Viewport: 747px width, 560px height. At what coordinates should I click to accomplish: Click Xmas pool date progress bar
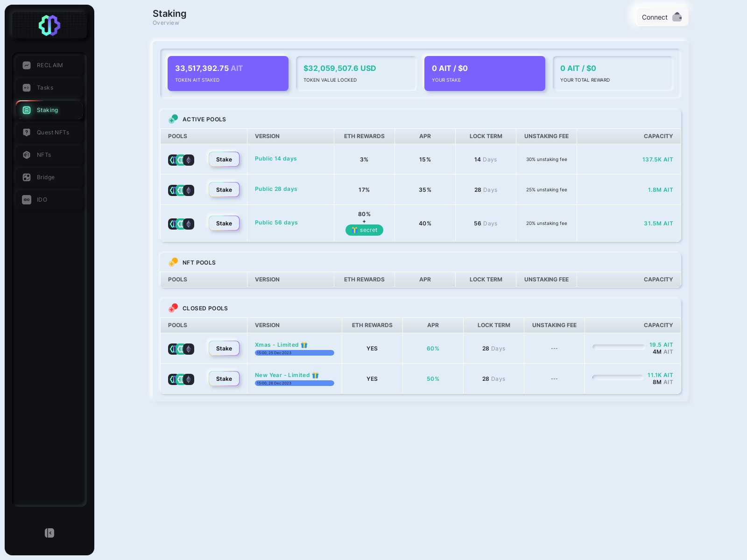295,353
